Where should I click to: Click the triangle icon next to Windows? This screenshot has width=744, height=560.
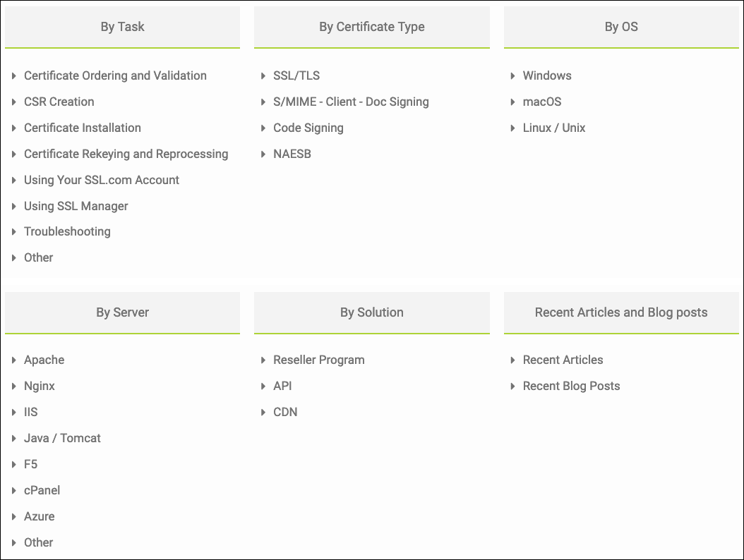click(x=512, y=76)
